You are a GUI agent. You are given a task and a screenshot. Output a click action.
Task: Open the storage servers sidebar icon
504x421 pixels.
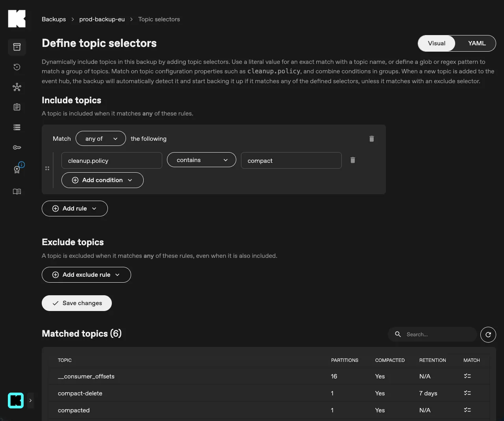[x=17, y=127]
